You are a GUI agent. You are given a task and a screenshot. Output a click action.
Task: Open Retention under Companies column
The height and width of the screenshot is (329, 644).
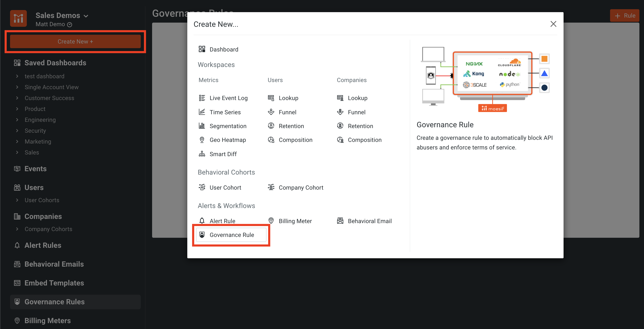[361, 126]
